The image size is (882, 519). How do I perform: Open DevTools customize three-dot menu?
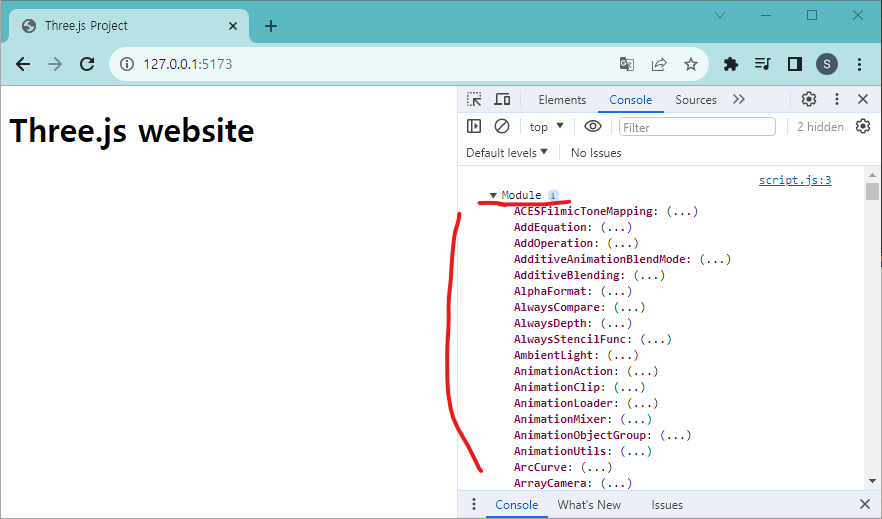[836, 99]
